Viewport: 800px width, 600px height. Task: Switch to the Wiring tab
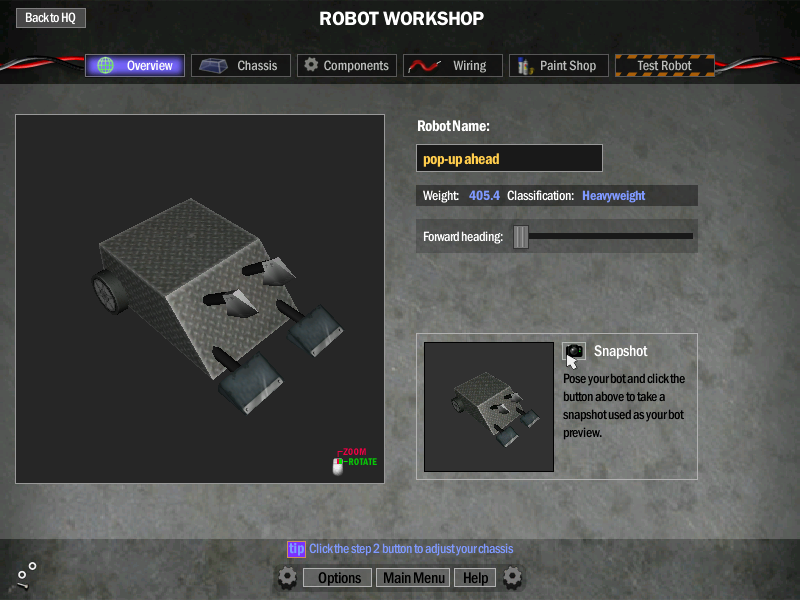point(453,66)
